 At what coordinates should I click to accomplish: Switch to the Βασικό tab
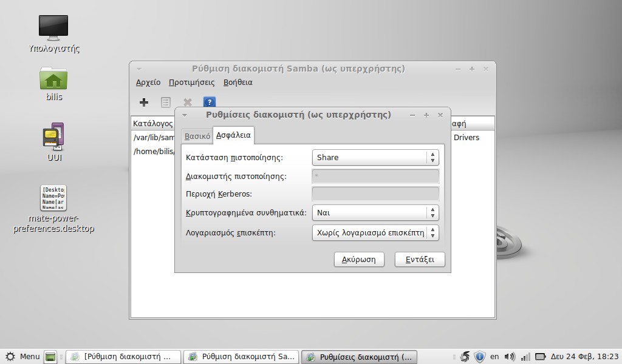pos(197,136)
